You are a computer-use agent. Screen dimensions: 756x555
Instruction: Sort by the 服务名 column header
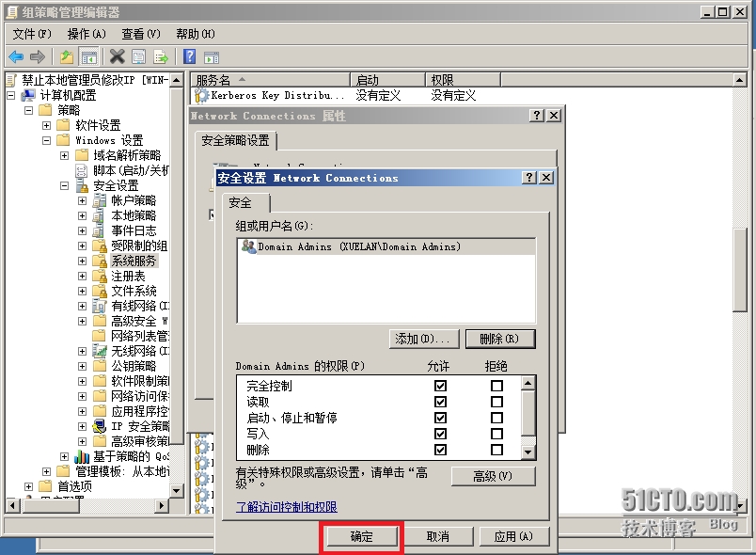pos(270,80)
